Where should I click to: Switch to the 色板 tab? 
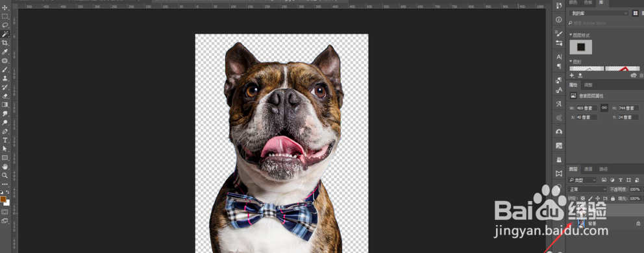[588, 3]
